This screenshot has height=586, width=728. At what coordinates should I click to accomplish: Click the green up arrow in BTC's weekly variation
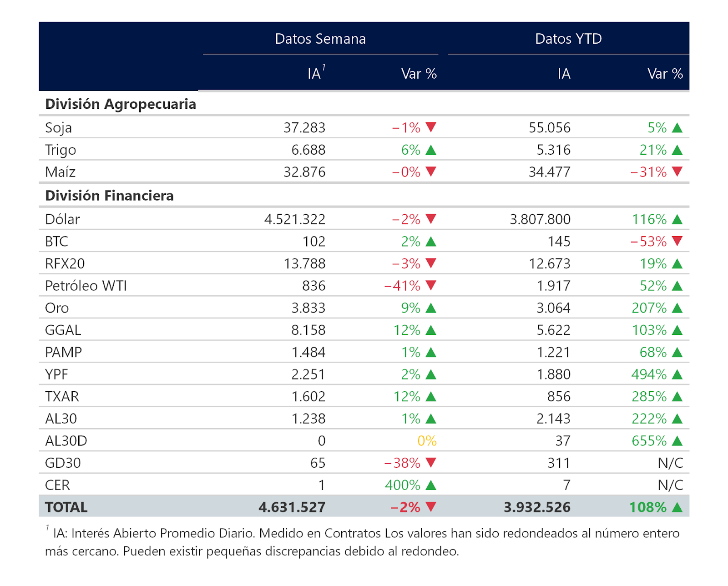coord(431,241)
